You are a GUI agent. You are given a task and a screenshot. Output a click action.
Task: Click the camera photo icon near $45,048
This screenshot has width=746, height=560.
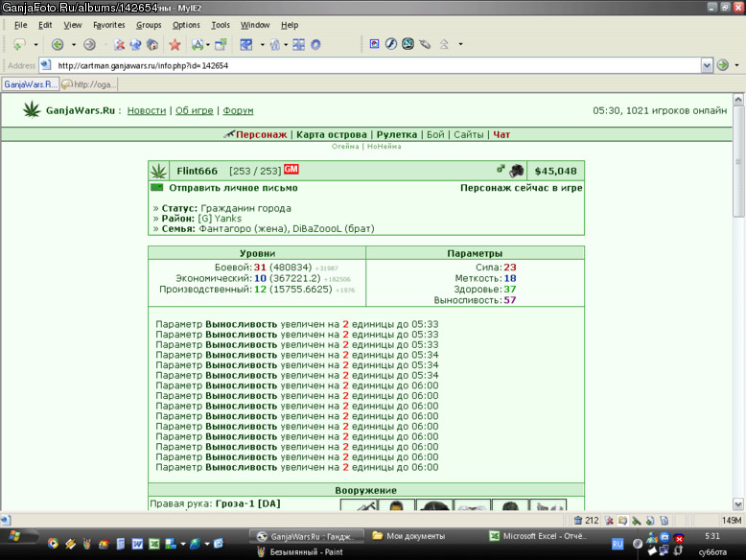[516, 171]
